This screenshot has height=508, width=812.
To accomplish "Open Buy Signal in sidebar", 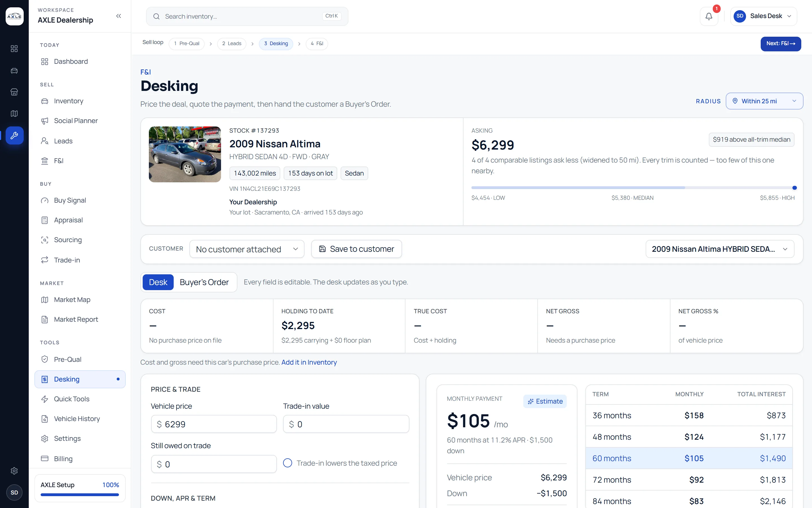I will pyautogui.click(x=80, y=201).
